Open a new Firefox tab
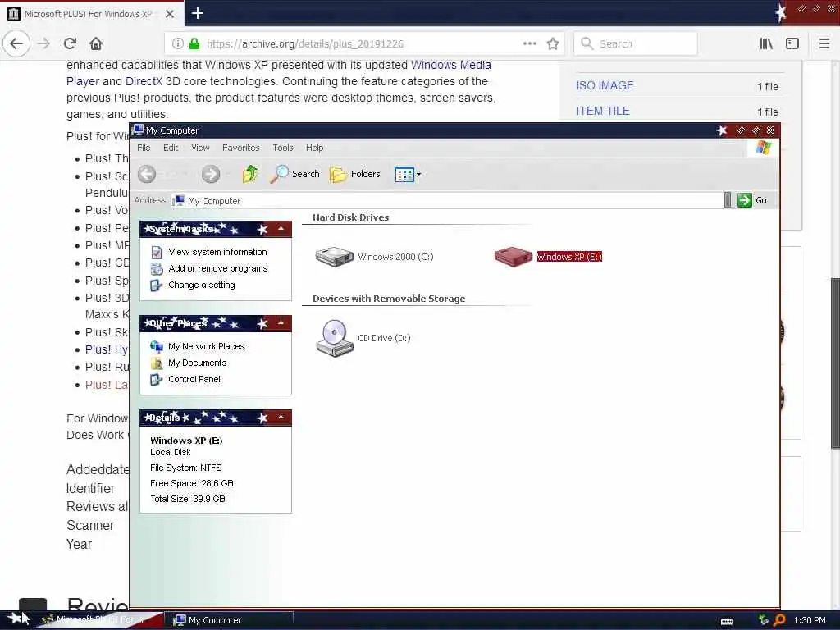 tap(198, 13)
